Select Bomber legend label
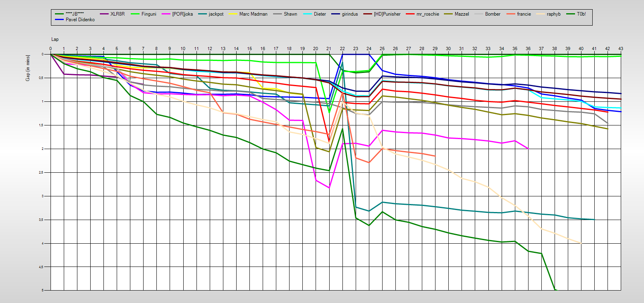 pyautogui.click(x=492, y=14)
